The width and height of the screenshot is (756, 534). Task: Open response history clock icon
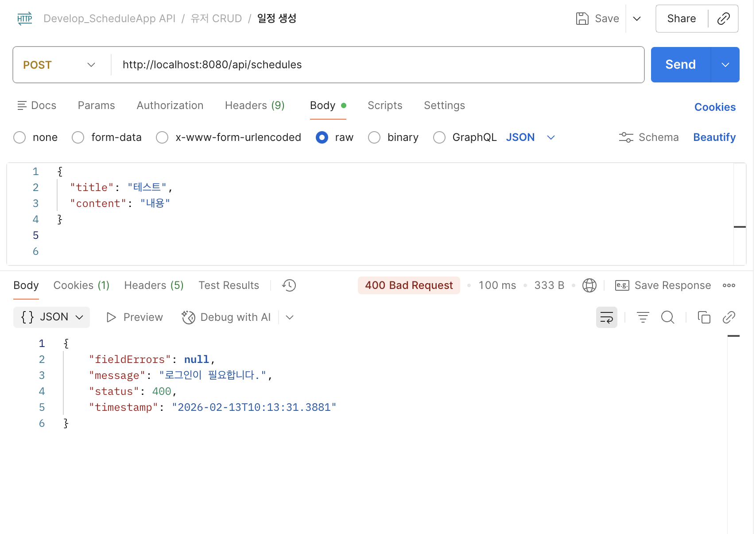289,285
